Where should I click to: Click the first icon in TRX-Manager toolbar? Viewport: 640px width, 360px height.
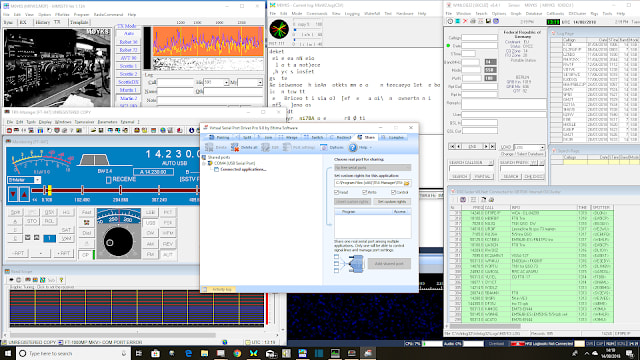(9, 130)
